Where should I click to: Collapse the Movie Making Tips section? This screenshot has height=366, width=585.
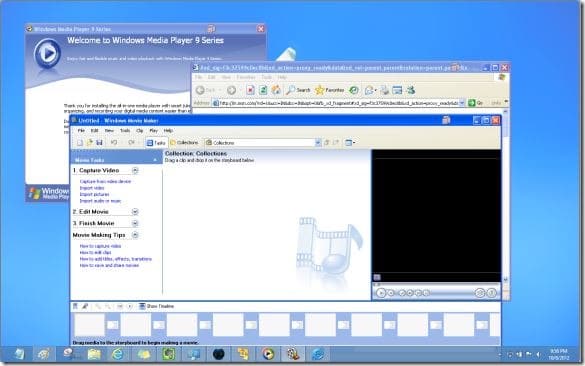135,235
